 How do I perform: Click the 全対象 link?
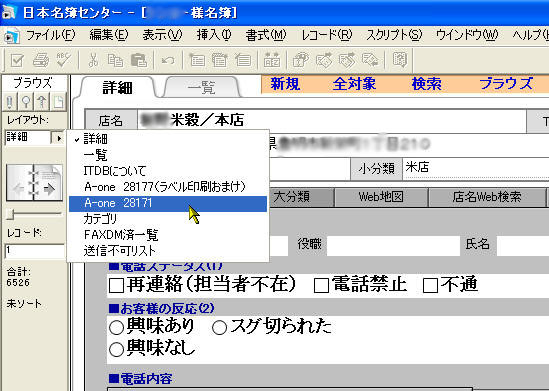point(354,84)
